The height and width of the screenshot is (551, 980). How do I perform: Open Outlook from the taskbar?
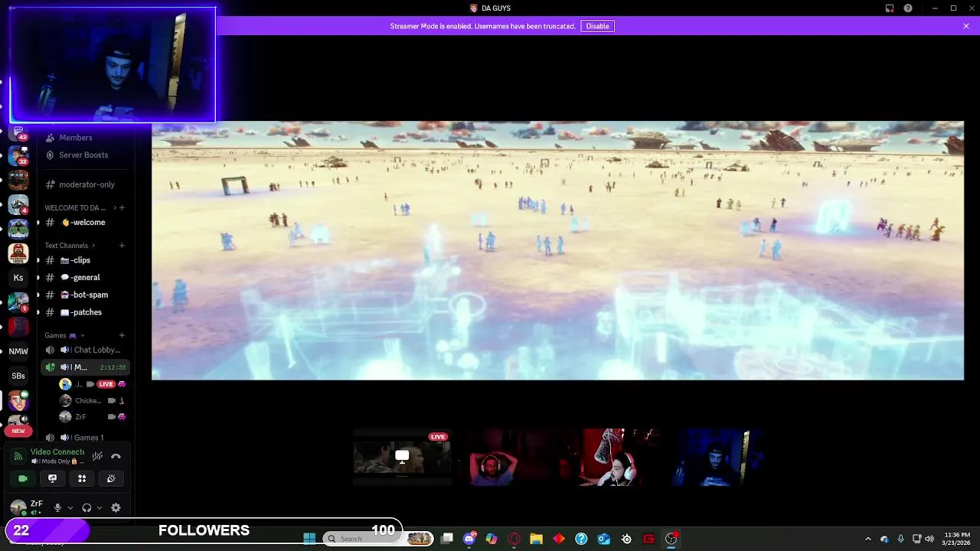603,539
